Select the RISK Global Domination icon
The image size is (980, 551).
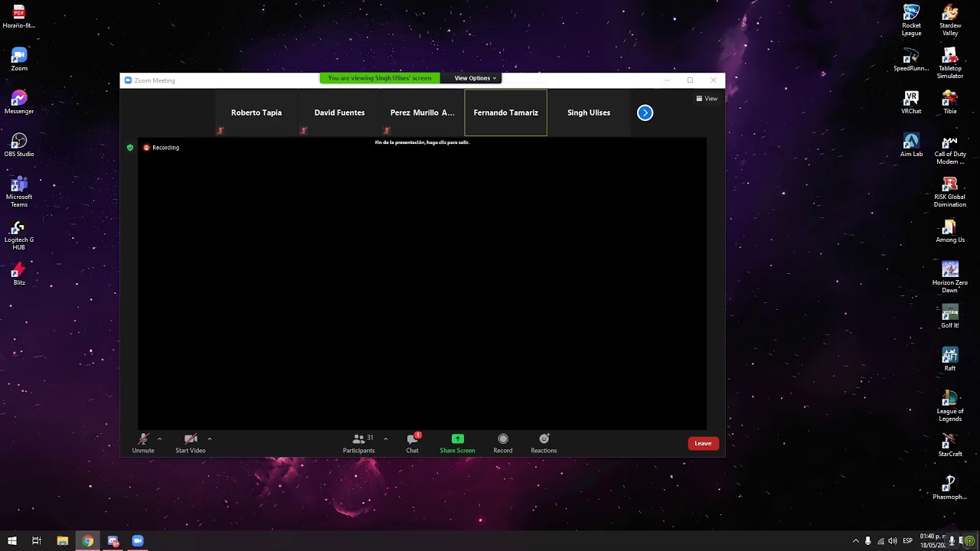coord(950,192)
